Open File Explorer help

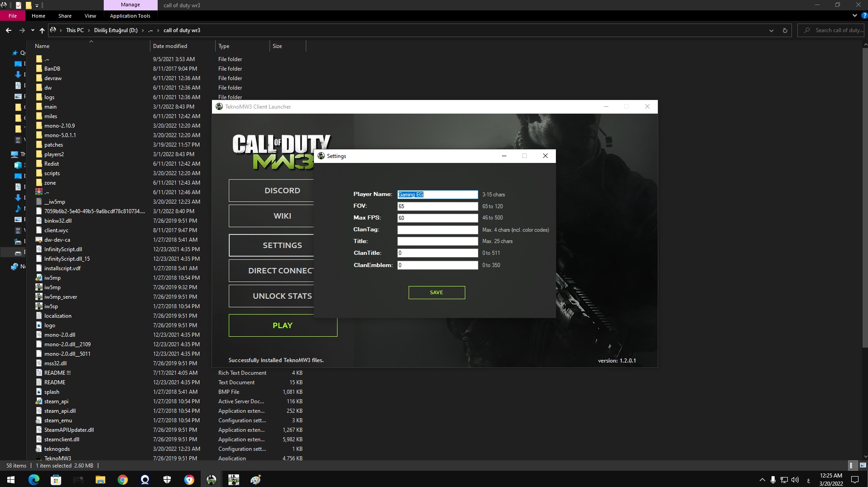coord(864,15)
